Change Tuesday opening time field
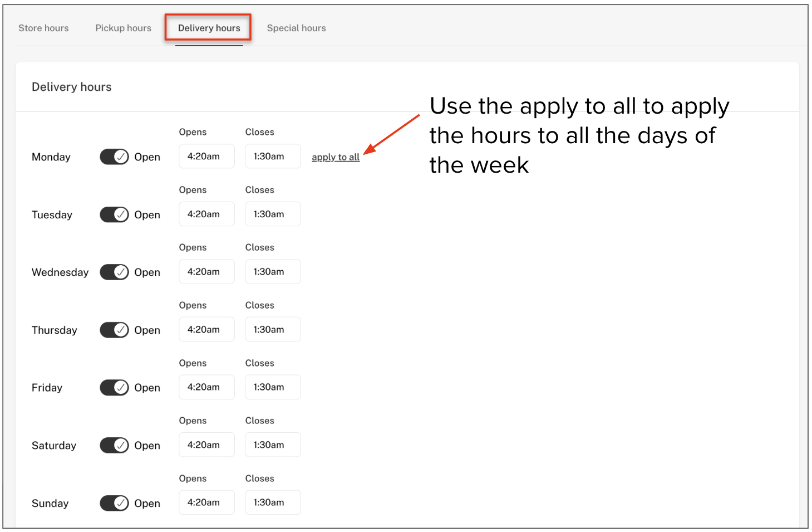 206,214
